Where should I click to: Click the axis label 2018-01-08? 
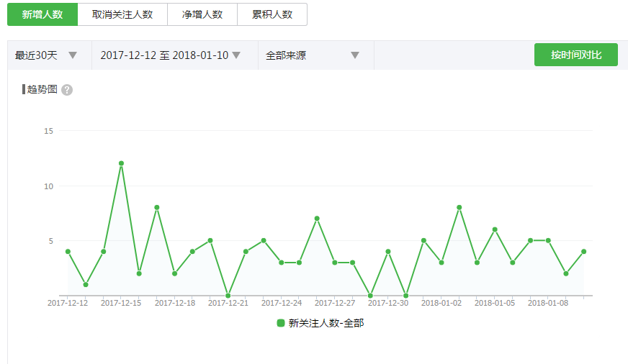pos(548,303)
